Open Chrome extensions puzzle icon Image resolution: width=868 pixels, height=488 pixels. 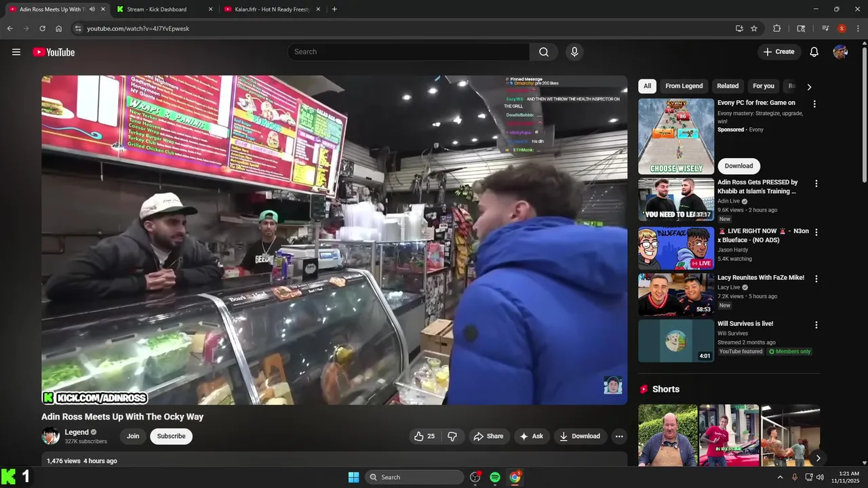pyautogui.click(x=777, y=28)
